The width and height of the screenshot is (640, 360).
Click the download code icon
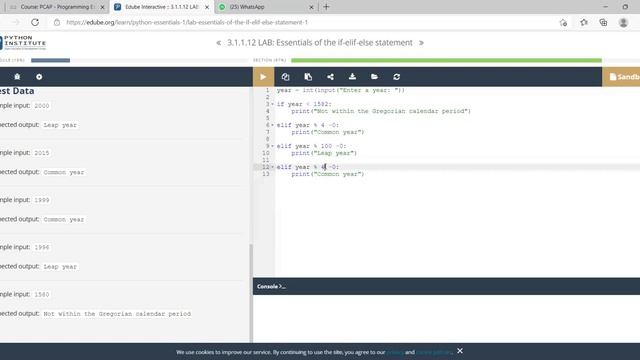tap(352, 77)
